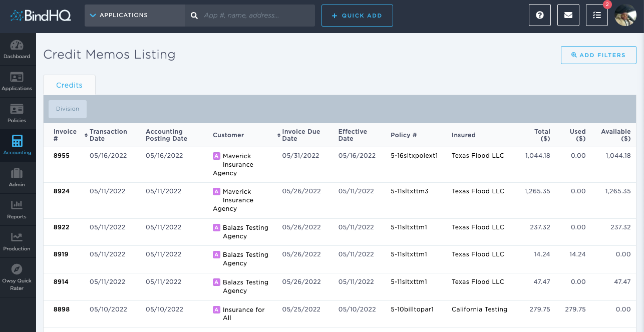Click in the app search input field

point(255,16)
